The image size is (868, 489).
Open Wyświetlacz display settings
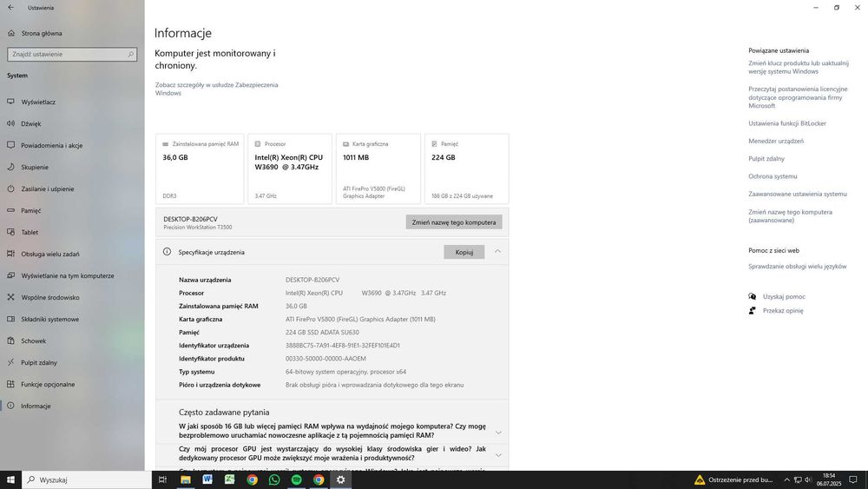pyautogui.click(x=38, y=102)
